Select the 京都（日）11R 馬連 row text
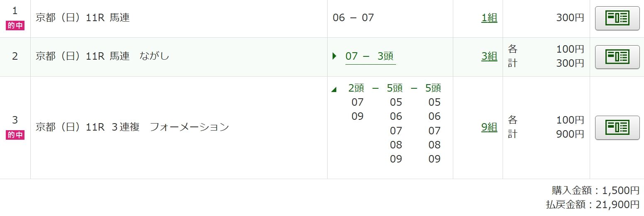Viewport: 644px width, 216px height. pos(83,18)
